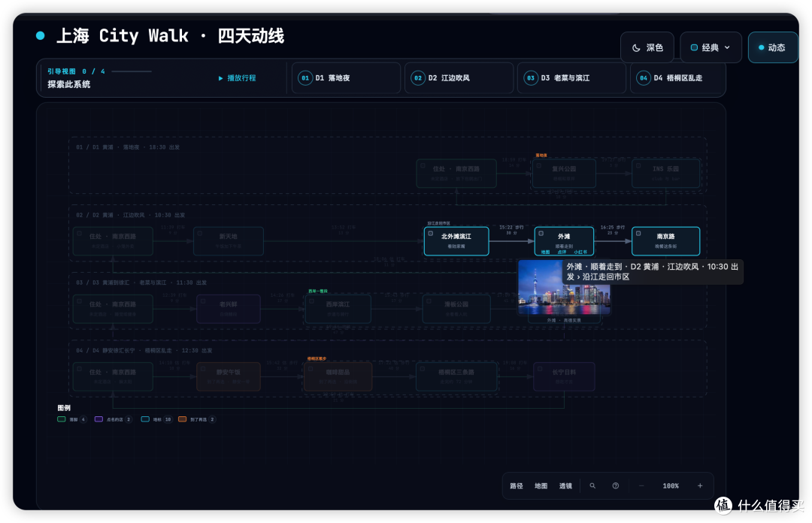Viewport: 812px width, 523px height.
Task: Select the dimmed 新天地 node
Action: 229,241
